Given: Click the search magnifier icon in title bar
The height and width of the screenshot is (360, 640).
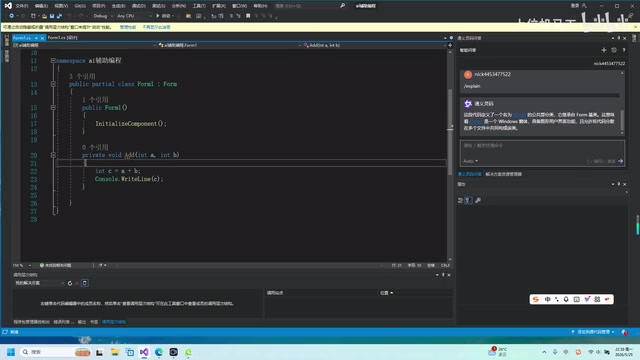Looking at the screenshot, I should (x=342, y=6).
